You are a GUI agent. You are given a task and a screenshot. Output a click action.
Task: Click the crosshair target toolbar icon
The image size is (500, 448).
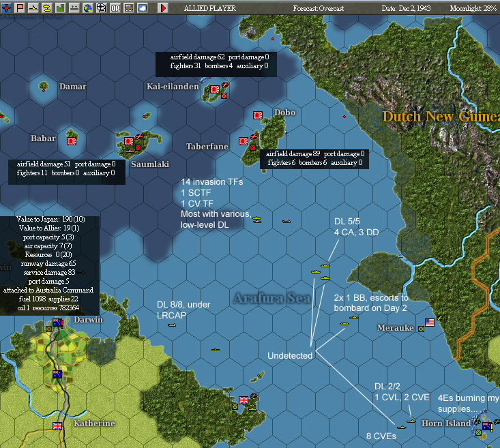click(x=101, y=8)
